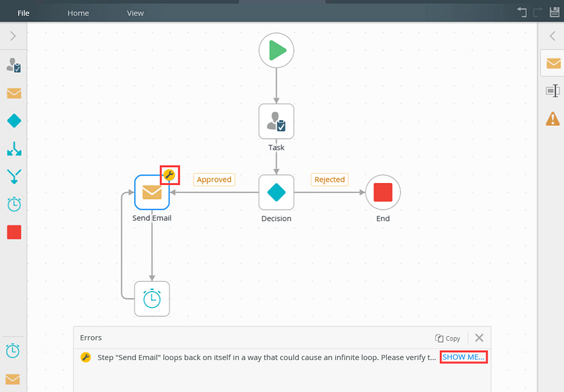Click the Approved line label

[214, 180]
